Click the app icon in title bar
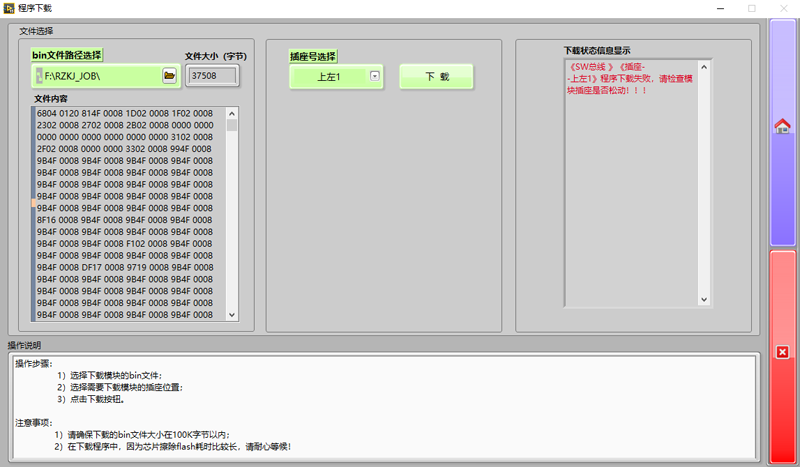The width and height of the screenshot is (800, 467). coord(8,8)
